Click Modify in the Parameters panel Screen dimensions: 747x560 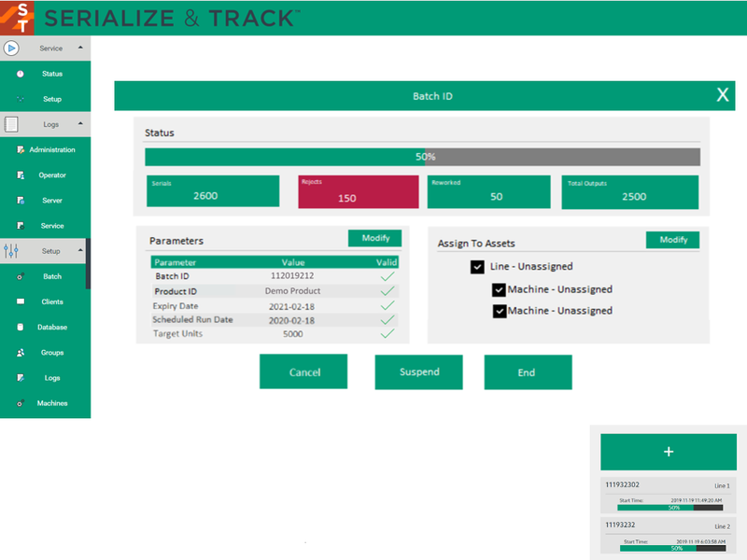pos(375,238)
